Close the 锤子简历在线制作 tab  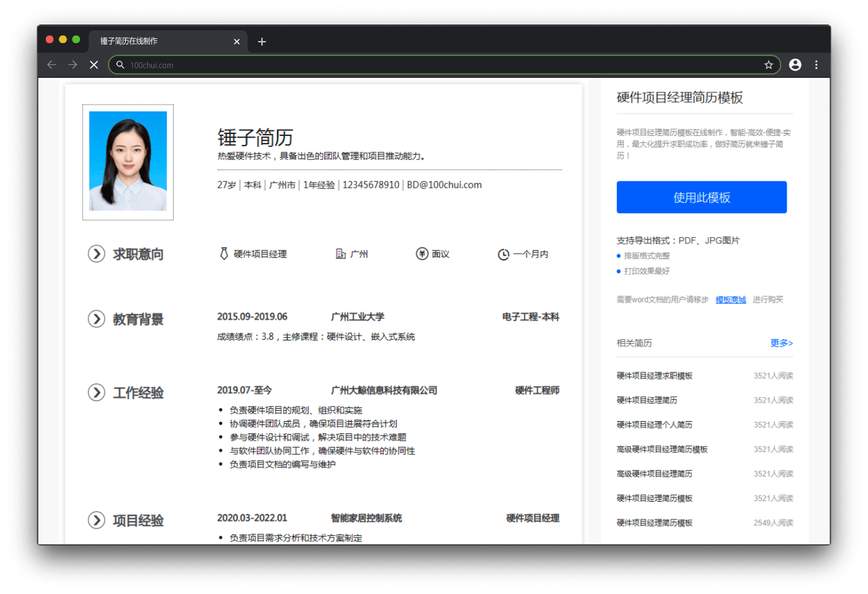point(237,42)
